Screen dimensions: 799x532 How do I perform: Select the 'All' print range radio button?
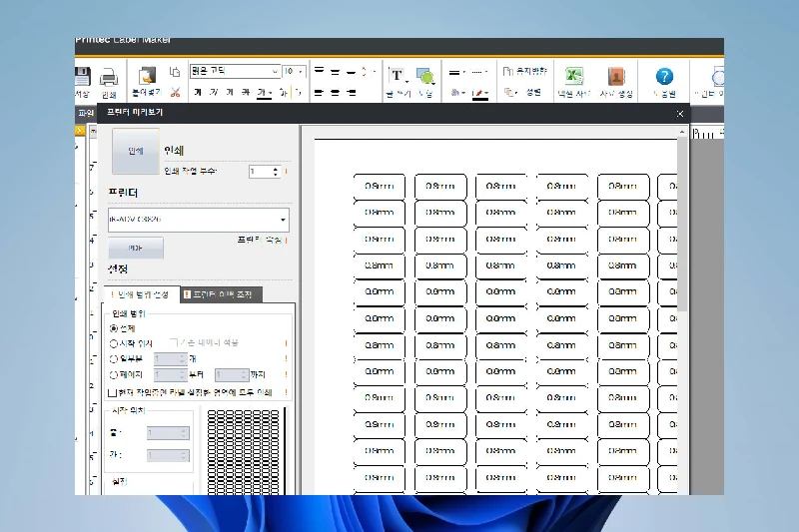point(114,327)
